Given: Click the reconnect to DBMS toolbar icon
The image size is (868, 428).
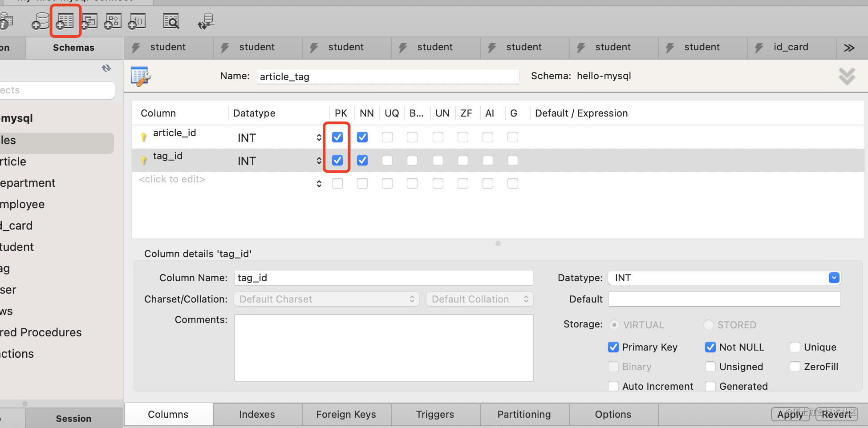Looking at the screenshot, I should point(206,21).
